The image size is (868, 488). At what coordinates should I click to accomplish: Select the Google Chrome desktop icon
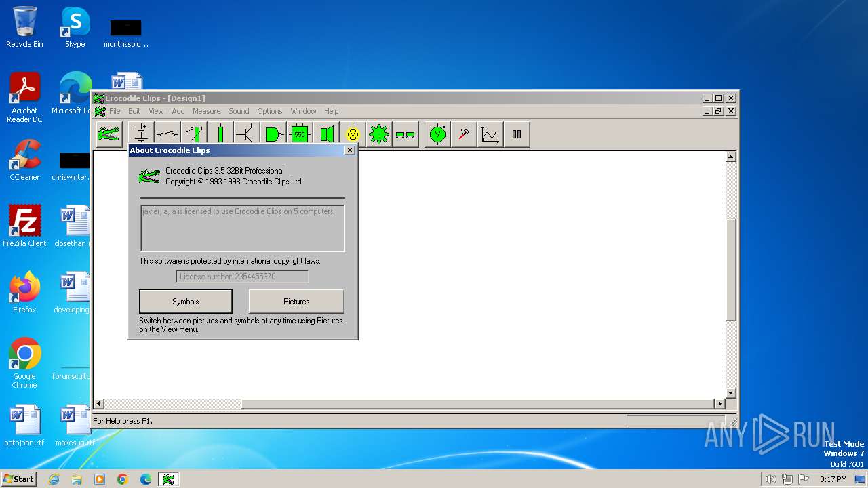click(24, 363)
